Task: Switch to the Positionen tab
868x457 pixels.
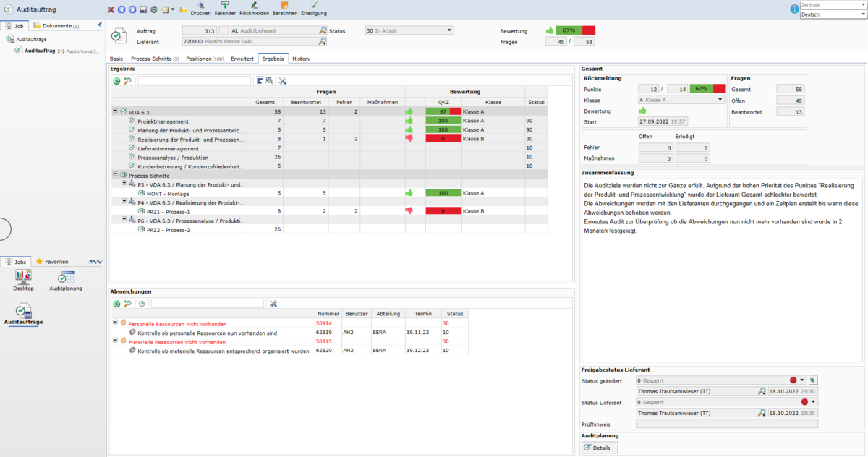Action: [205, 59]
